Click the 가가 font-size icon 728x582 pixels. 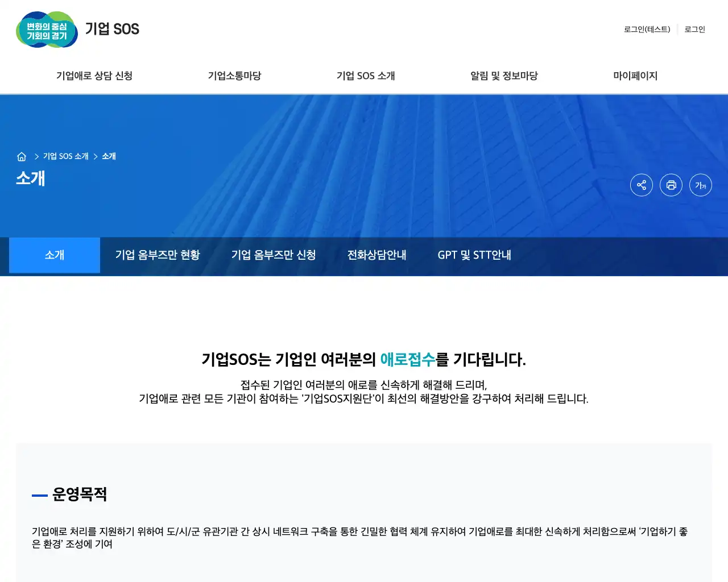pos(700,185)
